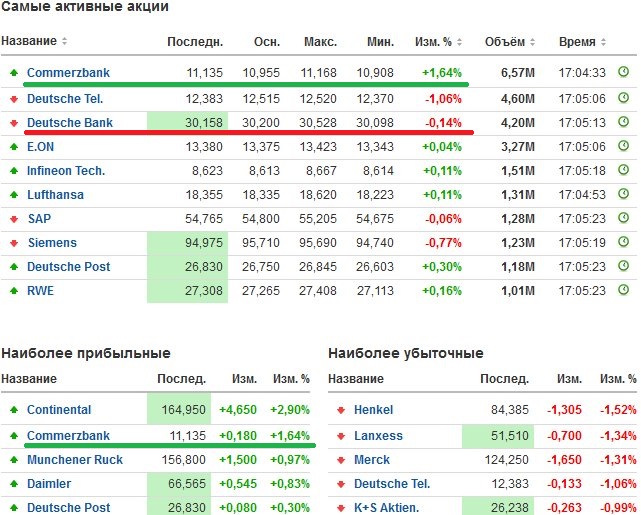Click red down arrow beside Henkel
This screenshot has width=641, height=515.
pyautogui.click(x=341, y=410)
